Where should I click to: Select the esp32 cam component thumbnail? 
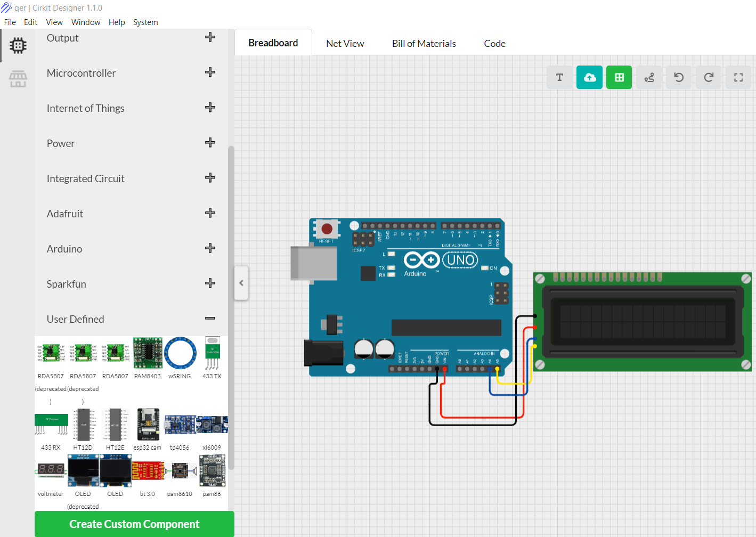click(x=148, y=425)
